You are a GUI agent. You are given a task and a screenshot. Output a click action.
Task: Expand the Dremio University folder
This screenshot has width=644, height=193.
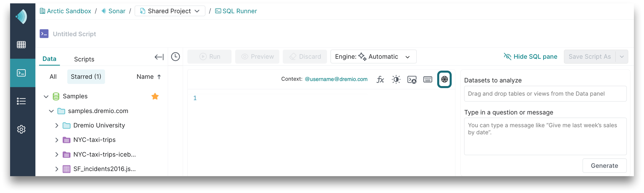[x=57, y=125]
